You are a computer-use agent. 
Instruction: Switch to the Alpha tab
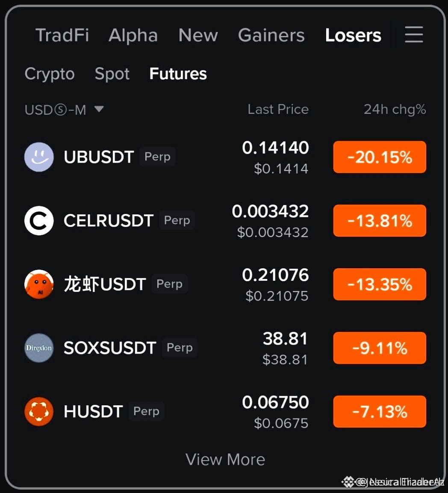coord(133,35)
